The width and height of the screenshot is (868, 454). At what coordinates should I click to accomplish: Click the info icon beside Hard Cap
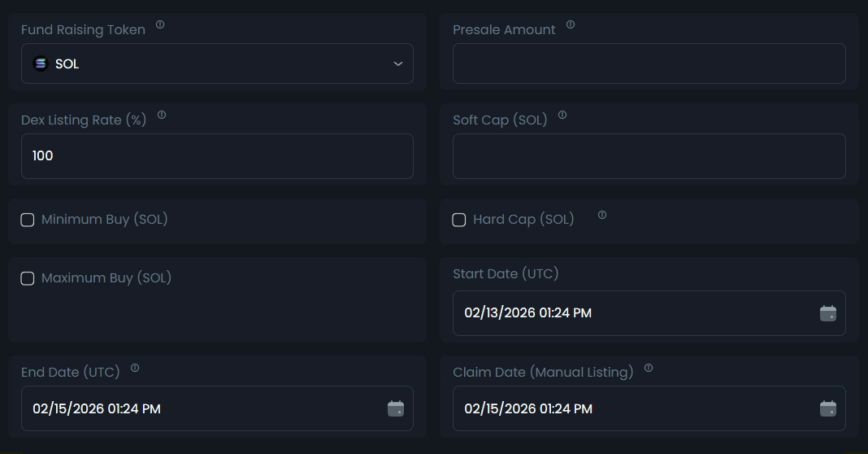point(602,215)
